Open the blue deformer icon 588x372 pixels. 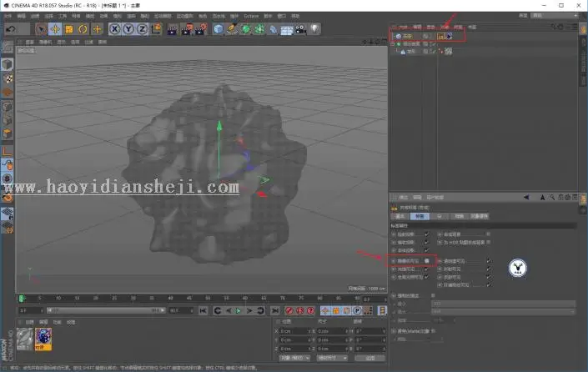pos(274,29)
